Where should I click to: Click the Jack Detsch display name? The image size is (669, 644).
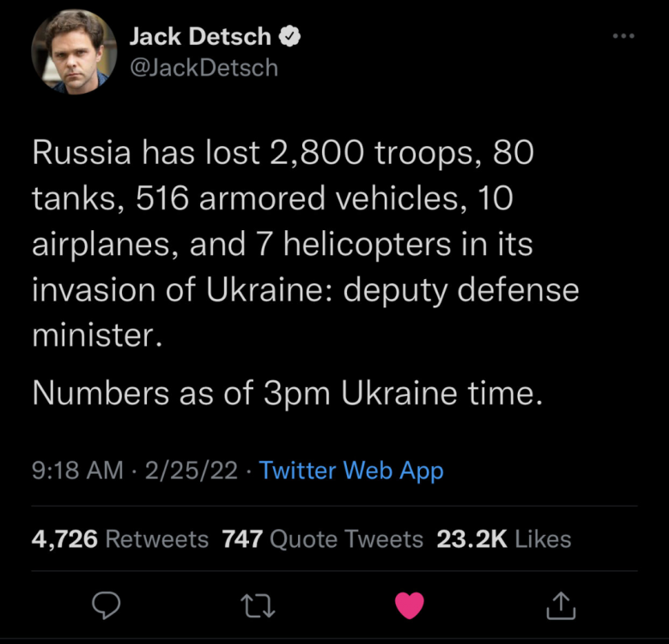click(x=200, y=36)
